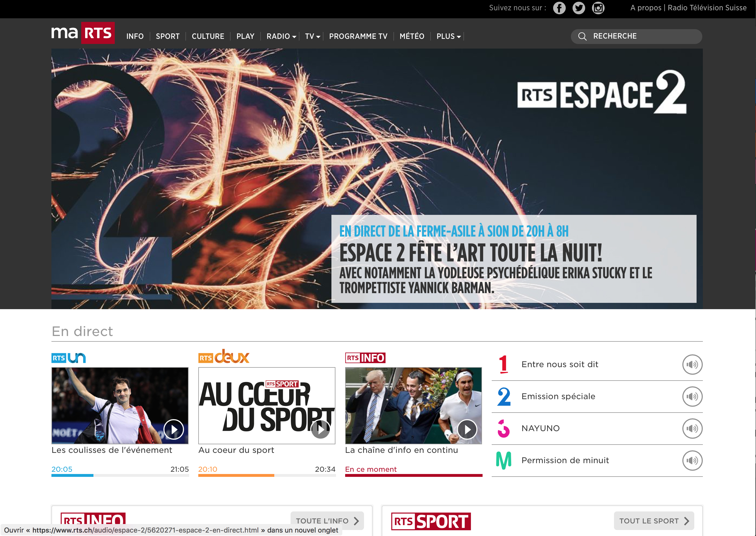Screen dimensions: 756x536
Task: Play the RTS Un live stream
Action: coord(174,429)
